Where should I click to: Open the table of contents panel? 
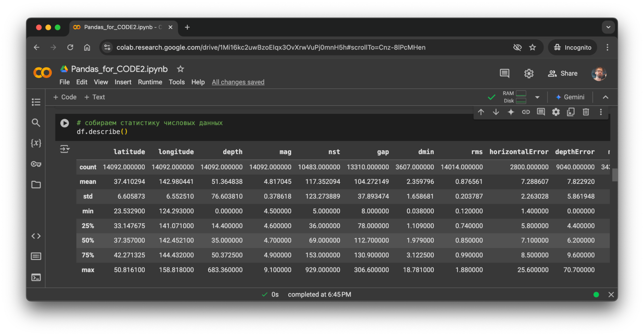[x=36, y=102]
